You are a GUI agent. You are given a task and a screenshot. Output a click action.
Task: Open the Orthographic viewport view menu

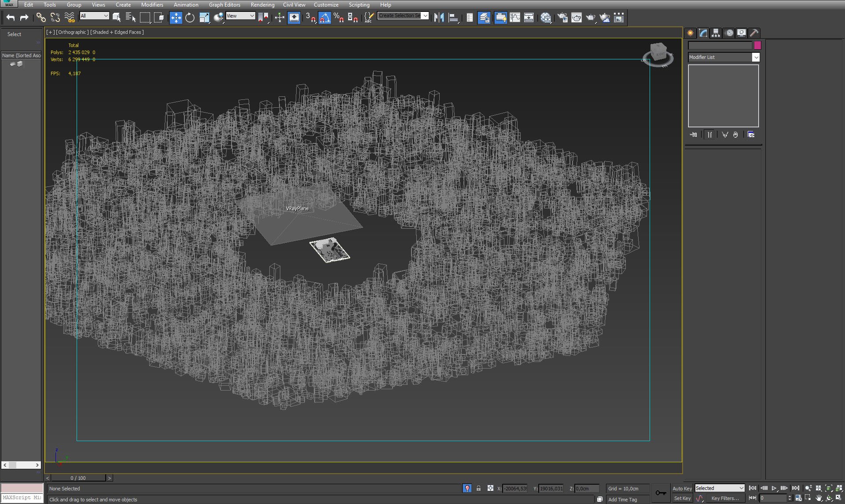(x=72, y=32)
